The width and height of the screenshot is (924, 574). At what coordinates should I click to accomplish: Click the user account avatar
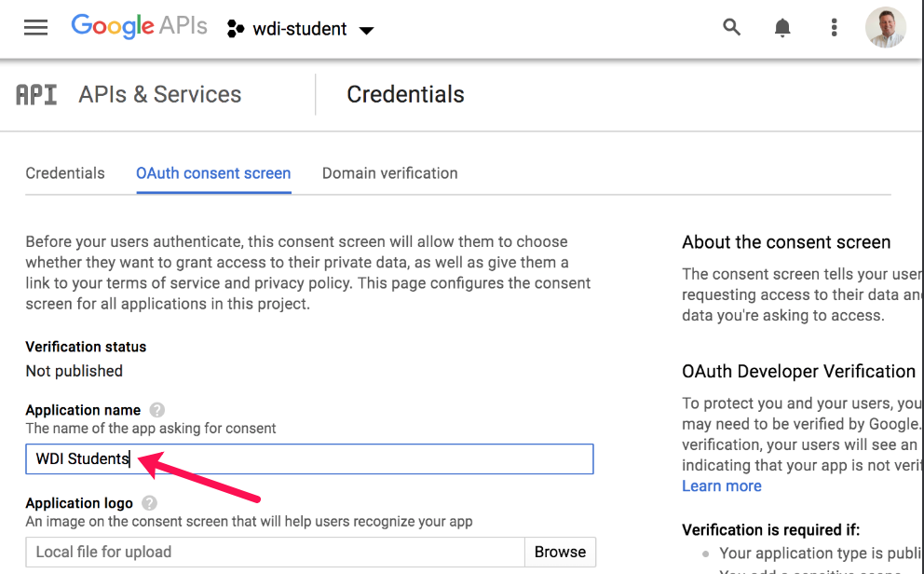tap(885, 28)
